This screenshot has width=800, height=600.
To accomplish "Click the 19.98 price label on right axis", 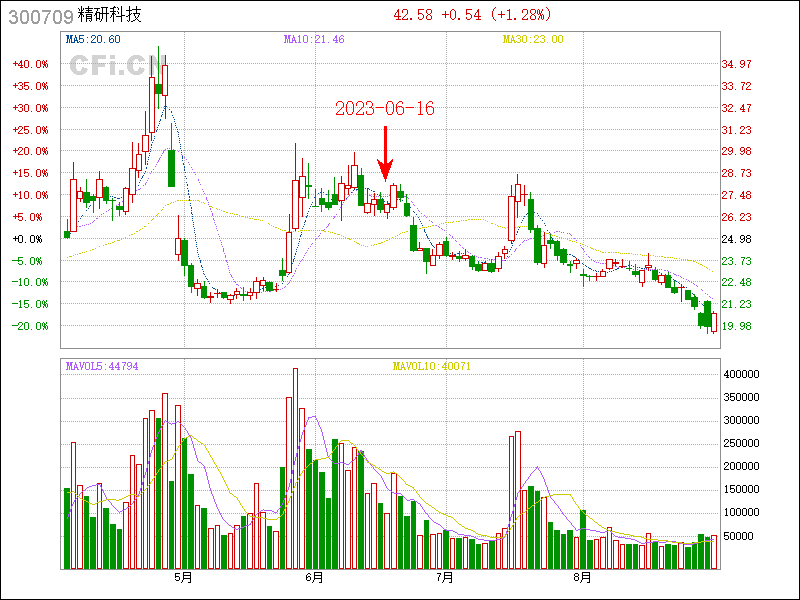I will coord(737,326).
